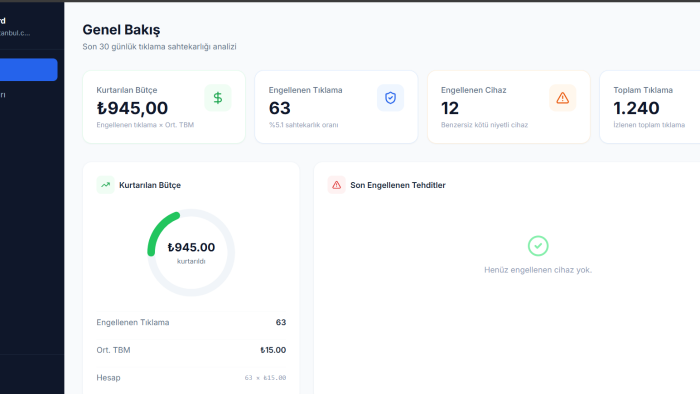Click the '%5.1 sahtekarlık oranı' text

[x=303, y=125]
